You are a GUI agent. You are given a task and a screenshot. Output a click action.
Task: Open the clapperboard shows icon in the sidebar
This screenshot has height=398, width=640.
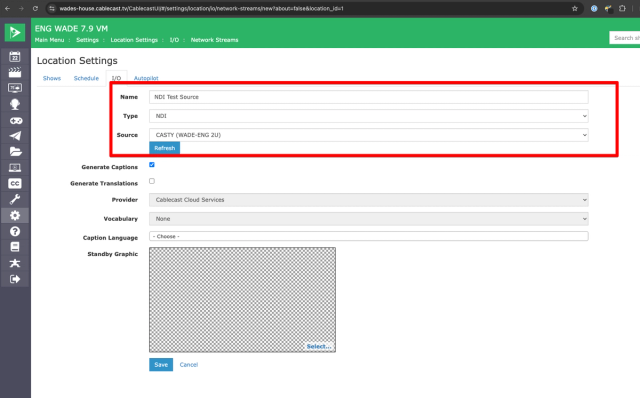point(15,72)
